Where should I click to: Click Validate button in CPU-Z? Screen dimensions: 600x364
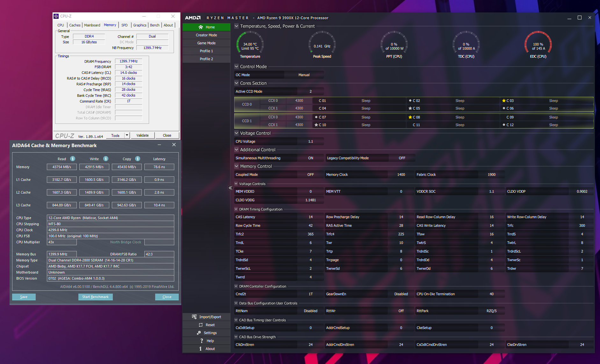click(x=142, y=135)
